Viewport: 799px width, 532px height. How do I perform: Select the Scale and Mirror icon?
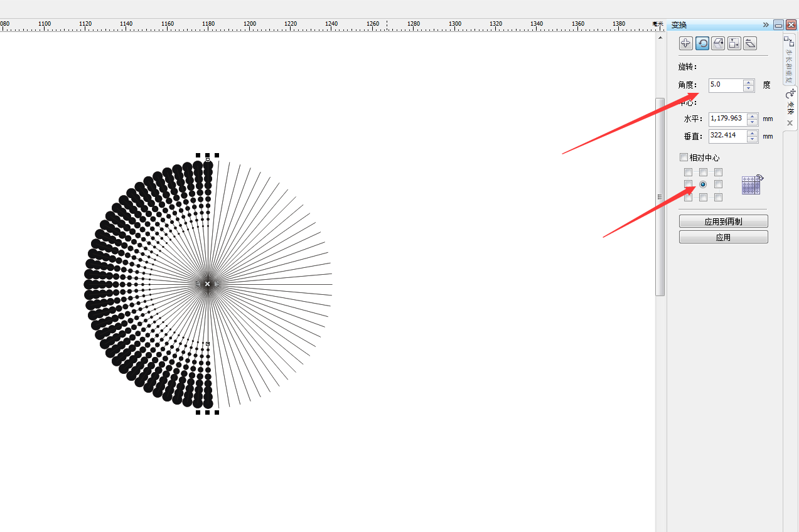click(718, 43)
